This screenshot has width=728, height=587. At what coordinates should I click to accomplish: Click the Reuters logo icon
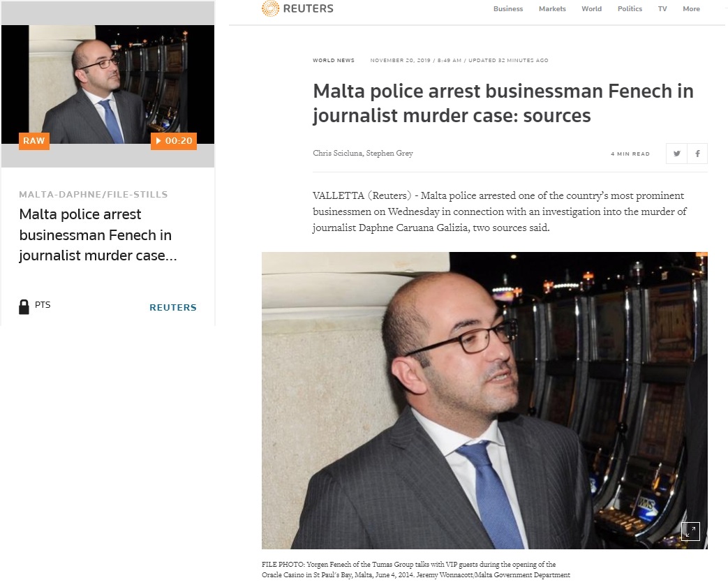pyautogui.click(x=270, y=8)
